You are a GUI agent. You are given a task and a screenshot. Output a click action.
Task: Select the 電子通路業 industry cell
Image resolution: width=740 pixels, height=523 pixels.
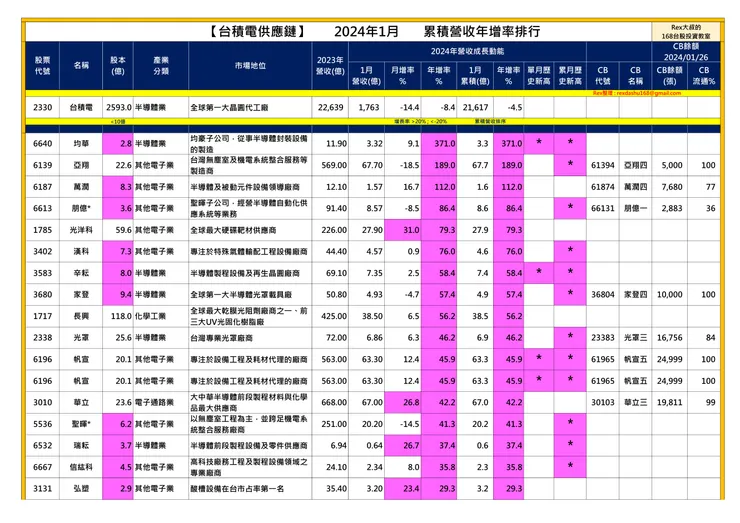(x=161, y=402)
